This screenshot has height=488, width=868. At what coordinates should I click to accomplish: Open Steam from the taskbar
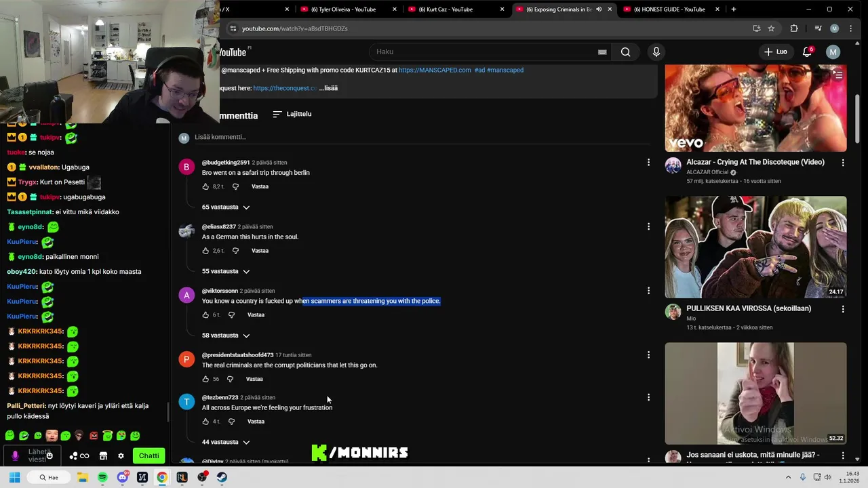tap(222, 477)
